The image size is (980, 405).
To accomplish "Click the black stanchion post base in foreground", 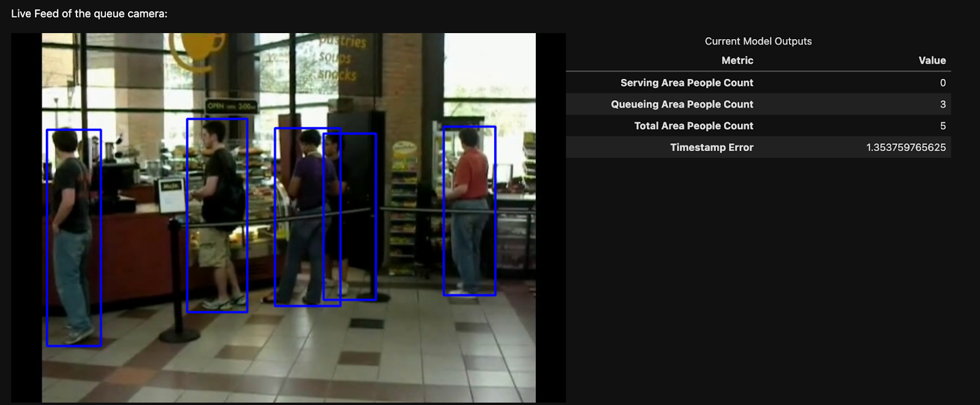I will [179, 335].
